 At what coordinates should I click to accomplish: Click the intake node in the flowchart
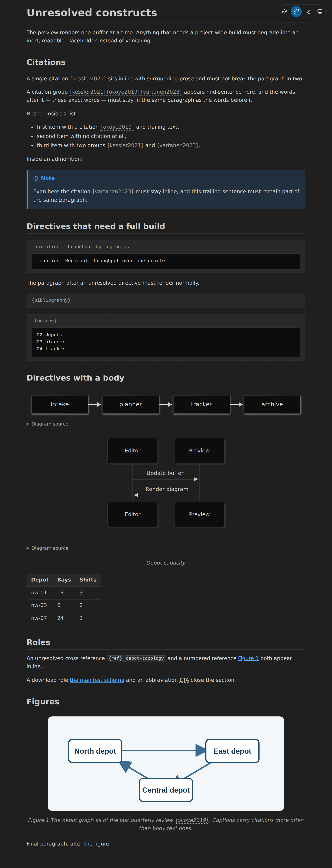pyautogui.click(x=60, y=404)
